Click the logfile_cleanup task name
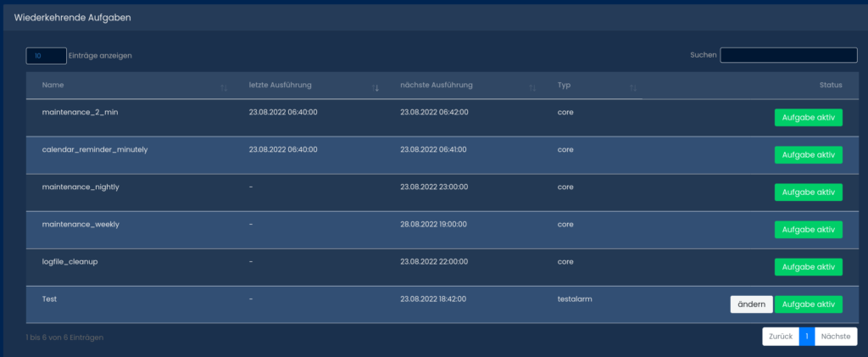This screenshot has width=868, height=357. (70, 261)
